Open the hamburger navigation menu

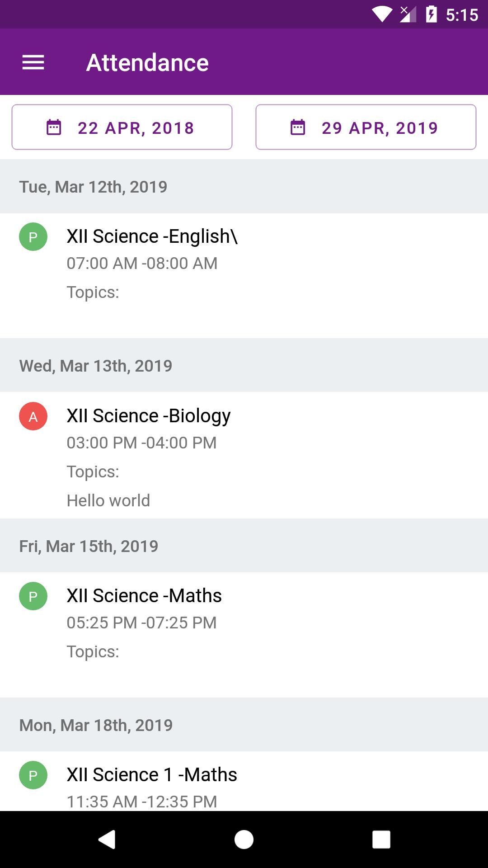click(33, 62)
